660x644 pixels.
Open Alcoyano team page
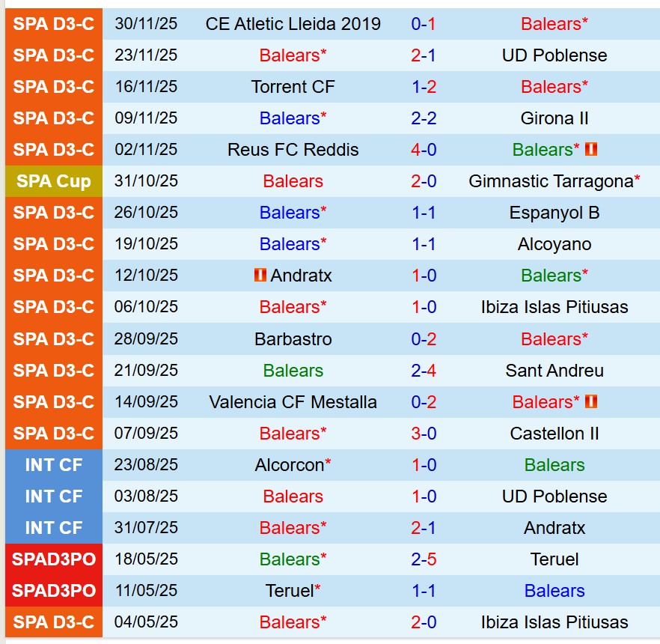pos(554,244)
